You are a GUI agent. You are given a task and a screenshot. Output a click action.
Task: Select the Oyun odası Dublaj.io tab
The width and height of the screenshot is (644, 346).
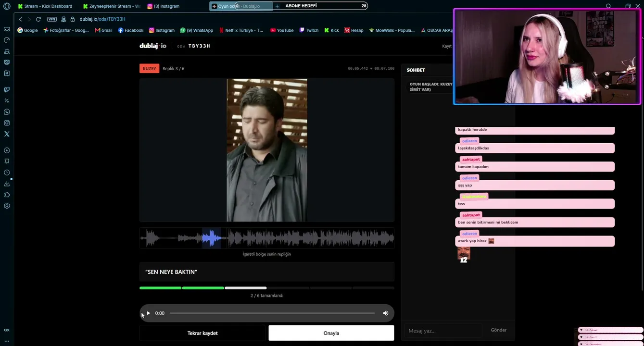coord(241,6)
